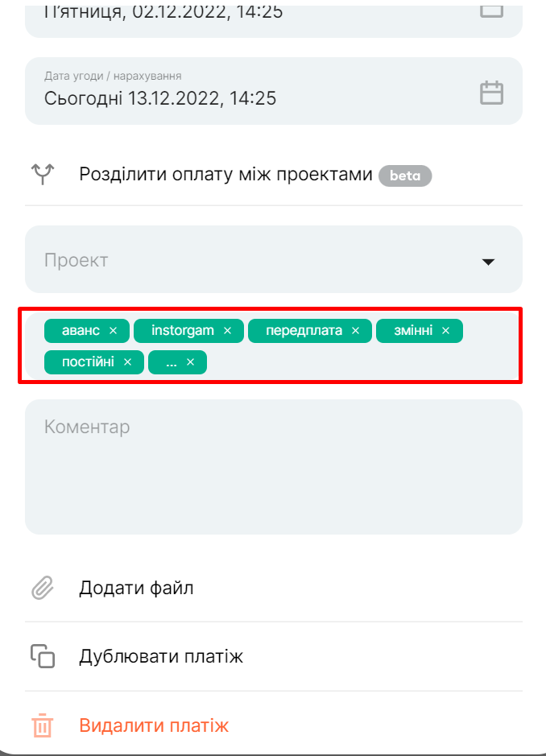Remove the постійні tag
This screenshot has height=756, width=546.
(x=127, y=362)
